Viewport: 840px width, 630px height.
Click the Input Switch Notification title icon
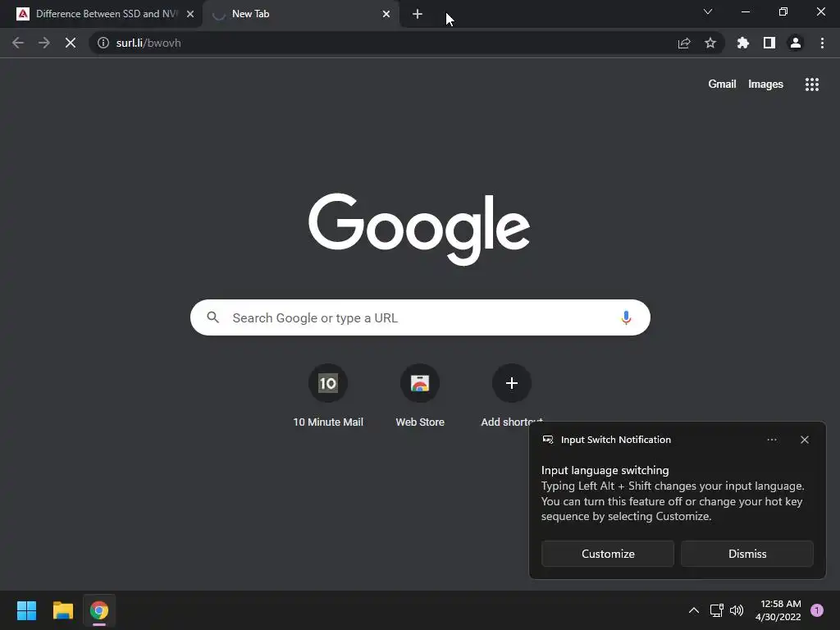click(548, 440)
